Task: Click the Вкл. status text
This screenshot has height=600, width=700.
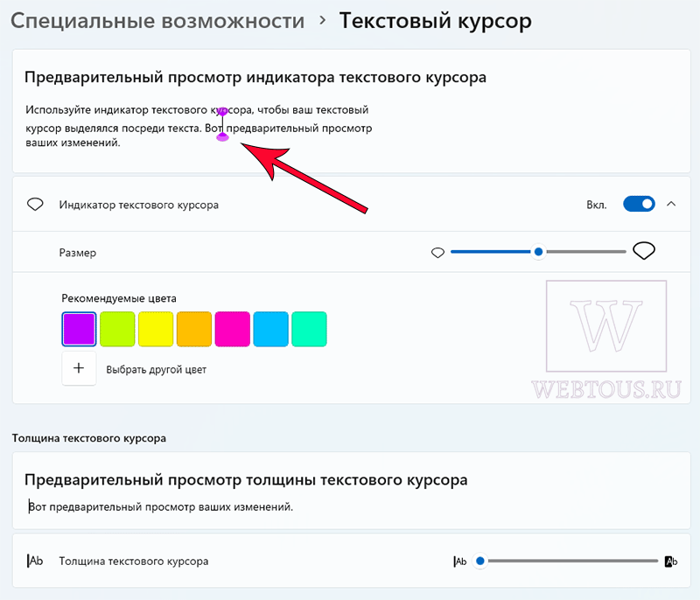Action: coord(597,205)
